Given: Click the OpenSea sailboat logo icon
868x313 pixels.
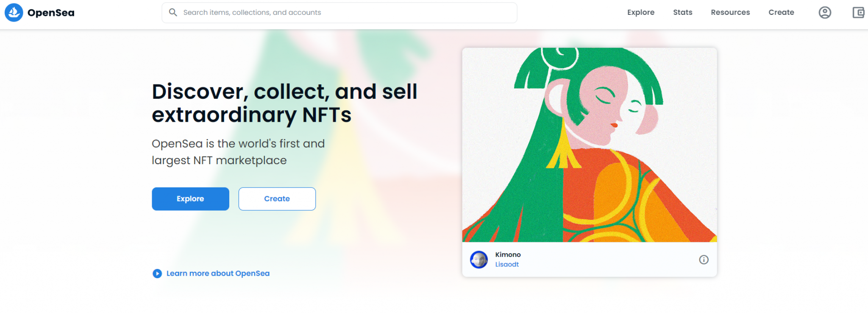Looking at the screenshot, I should click(13, 12).
